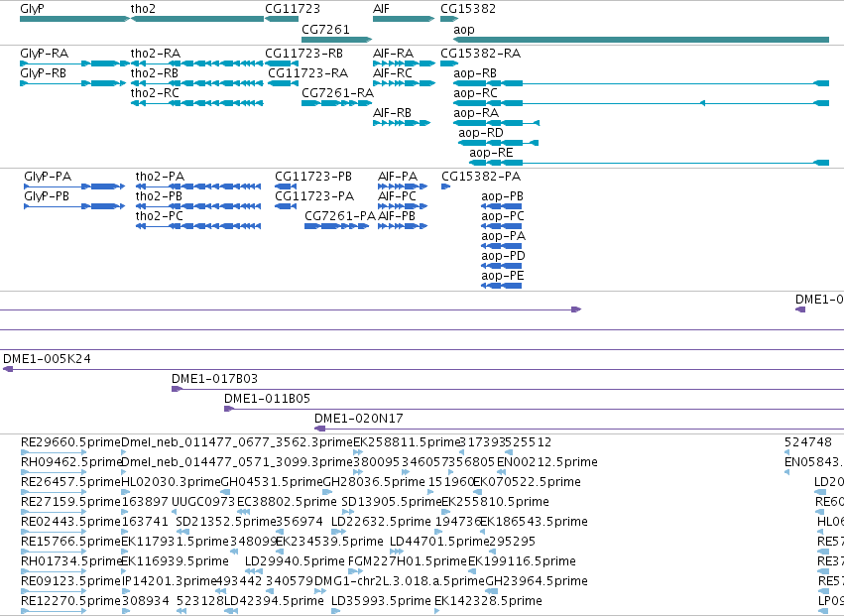Select the CG7261-PA protein glyph
This screenshot has height=616, width=844.
click(336, 227)
